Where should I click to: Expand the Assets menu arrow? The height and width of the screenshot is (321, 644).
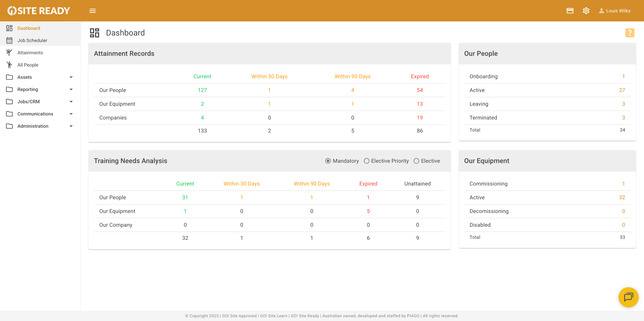(71, 77)
